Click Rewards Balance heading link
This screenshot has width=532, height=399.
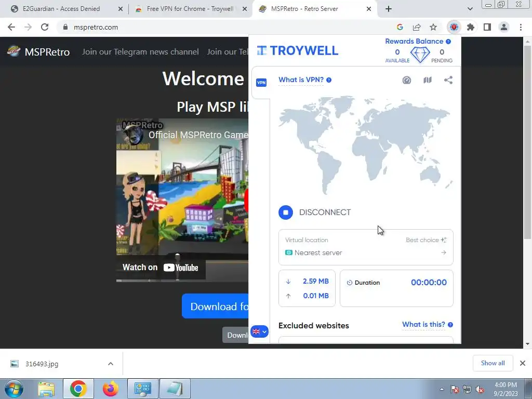(x=414, y=42)
